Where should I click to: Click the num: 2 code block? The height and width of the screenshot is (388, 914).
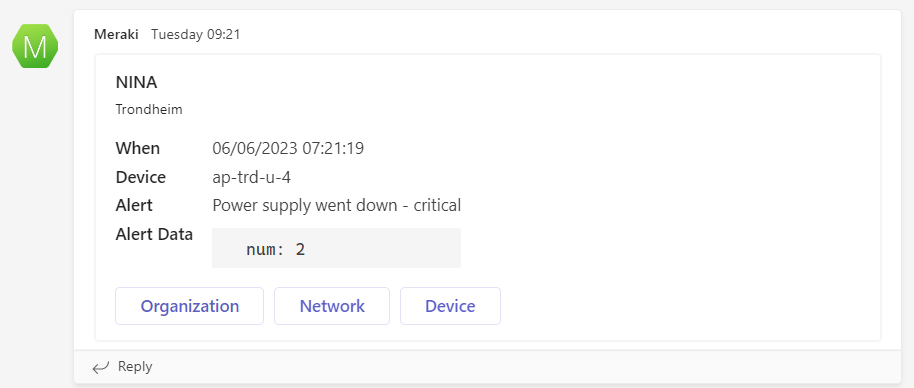[x=336, y=248]
